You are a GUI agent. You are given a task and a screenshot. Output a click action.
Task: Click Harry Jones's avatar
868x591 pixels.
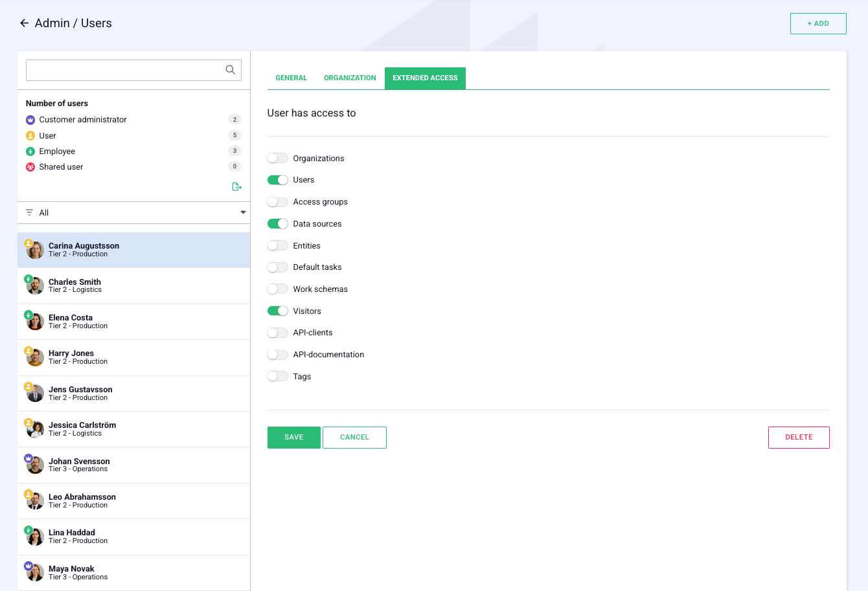click(x=36, y=357)
